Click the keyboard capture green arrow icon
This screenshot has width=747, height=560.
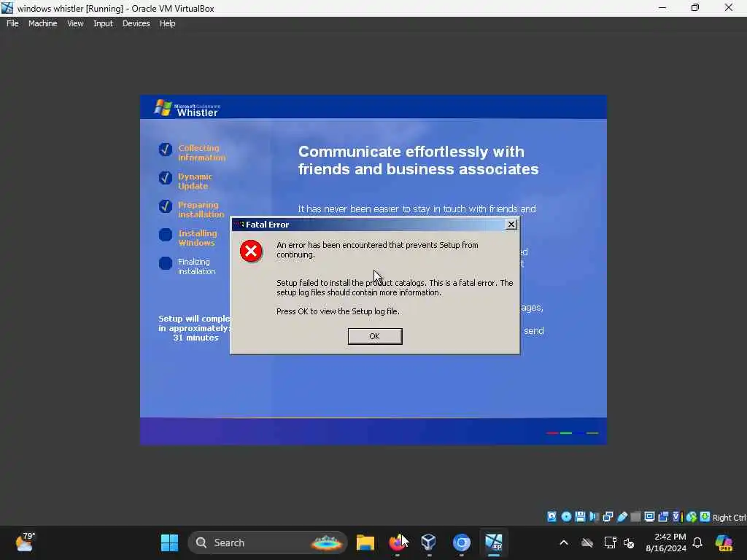pyautogui.click(x=705, y=517)
